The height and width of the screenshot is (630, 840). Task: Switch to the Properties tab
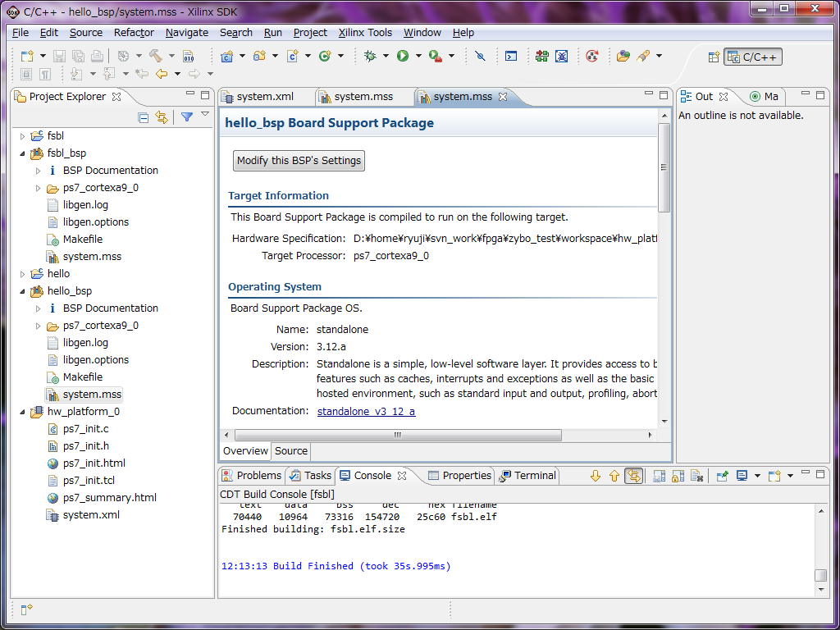pos(459,476)
